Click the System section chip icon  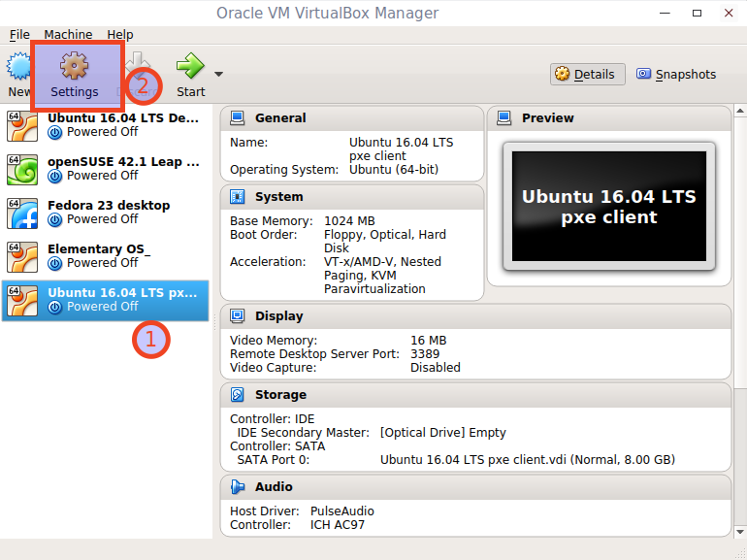click(238, 196)
